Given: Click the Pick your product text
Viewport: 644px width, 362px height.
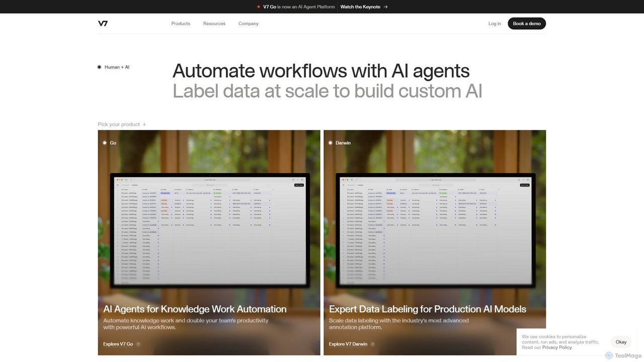Looking at the screenshot, I should 119,124.
